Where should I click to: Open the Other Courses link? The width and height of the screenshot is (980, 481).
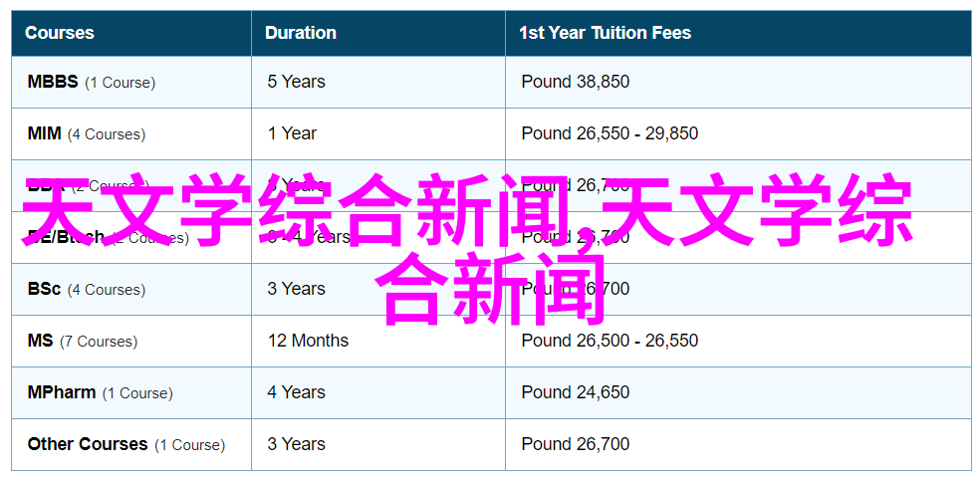click(x=88, y=445)
